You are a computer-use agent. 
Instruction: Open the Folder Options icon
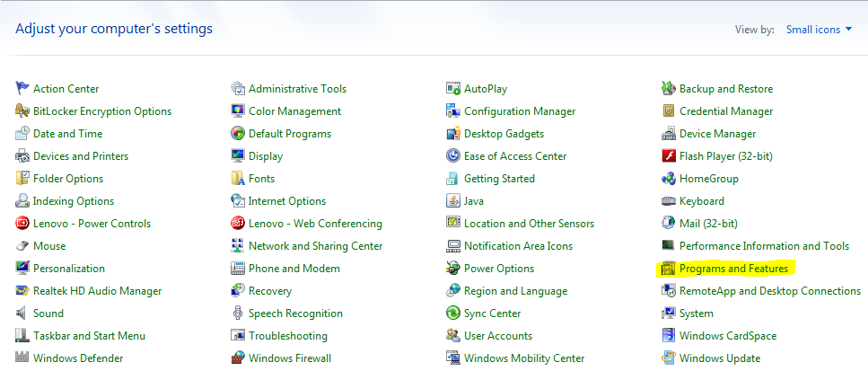pyautogui.click(x=22, y=178)
